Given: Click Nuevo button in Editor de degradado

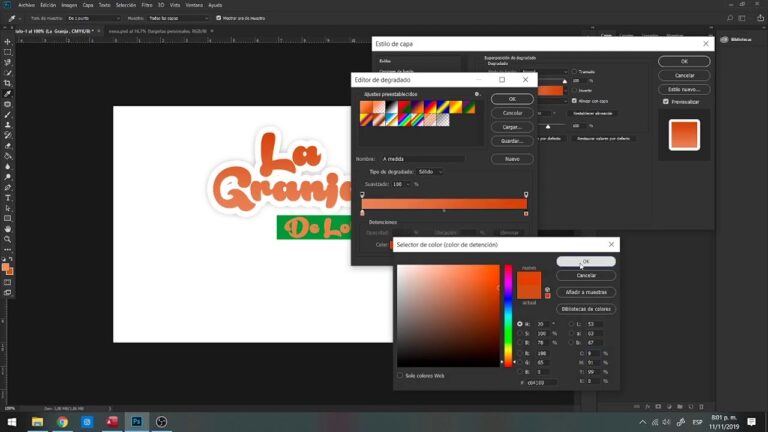Looking at the screenshot, I should click(x=512, y=159).
